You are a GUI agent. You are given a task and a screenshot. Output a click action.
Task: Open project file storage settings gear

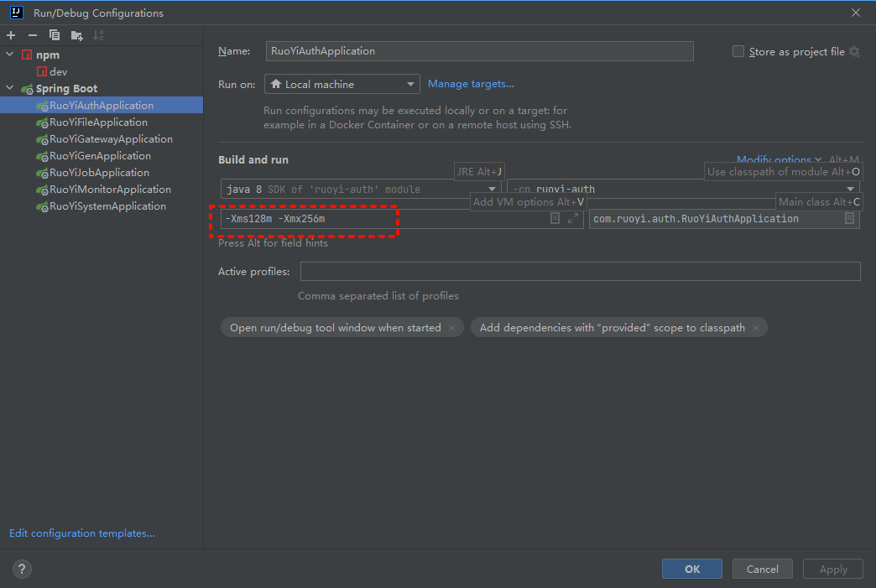(854, 51)
